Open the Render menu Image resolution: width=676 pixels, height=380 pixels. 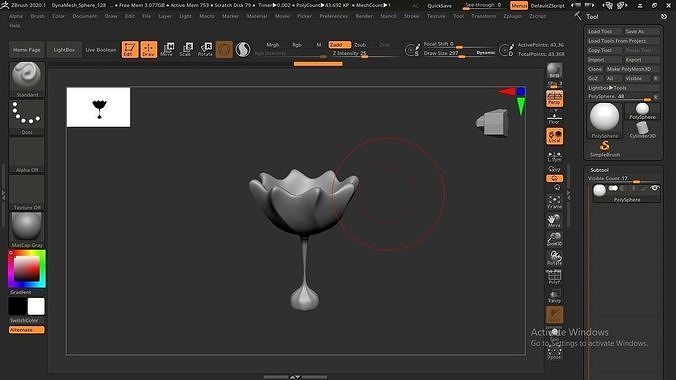point(364,16)
